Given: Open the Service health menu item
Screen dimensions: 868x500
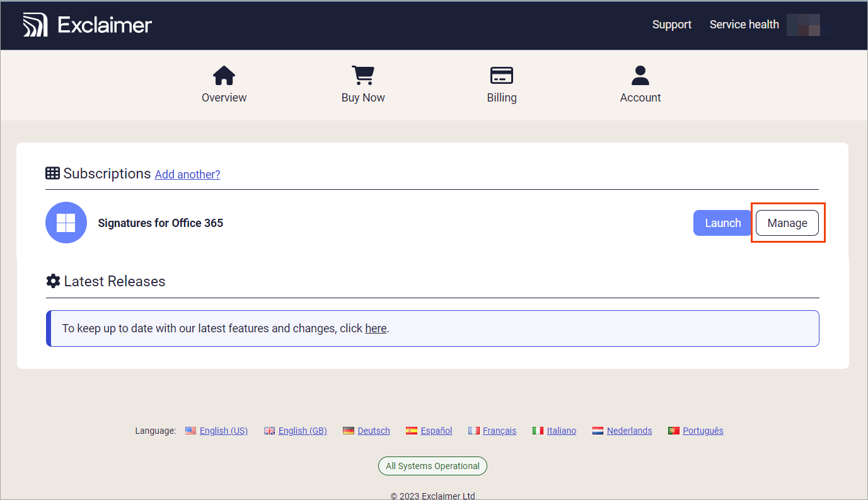Looking at the screenshot, I should [x=744, y=24].
